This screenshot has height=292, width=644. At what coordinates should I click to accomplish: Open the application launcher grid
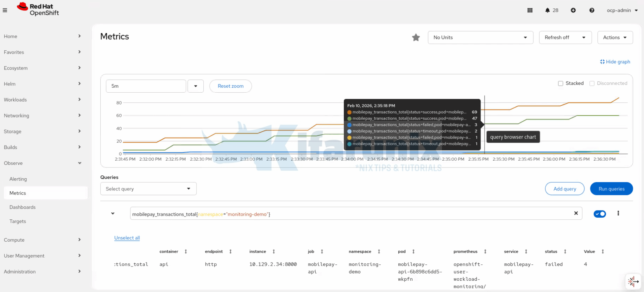pos(530,10)
